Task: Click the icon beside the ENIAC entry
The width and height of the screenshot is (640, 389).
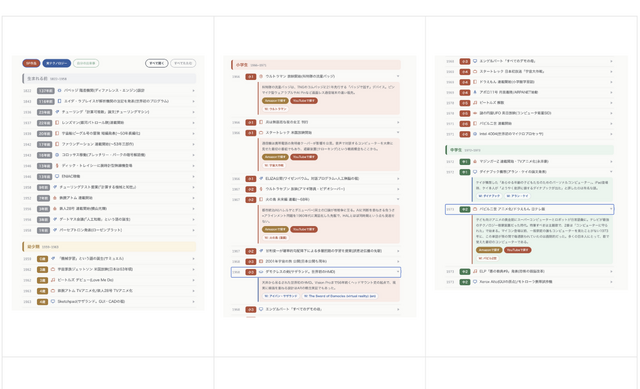Action: pos(57,176)
